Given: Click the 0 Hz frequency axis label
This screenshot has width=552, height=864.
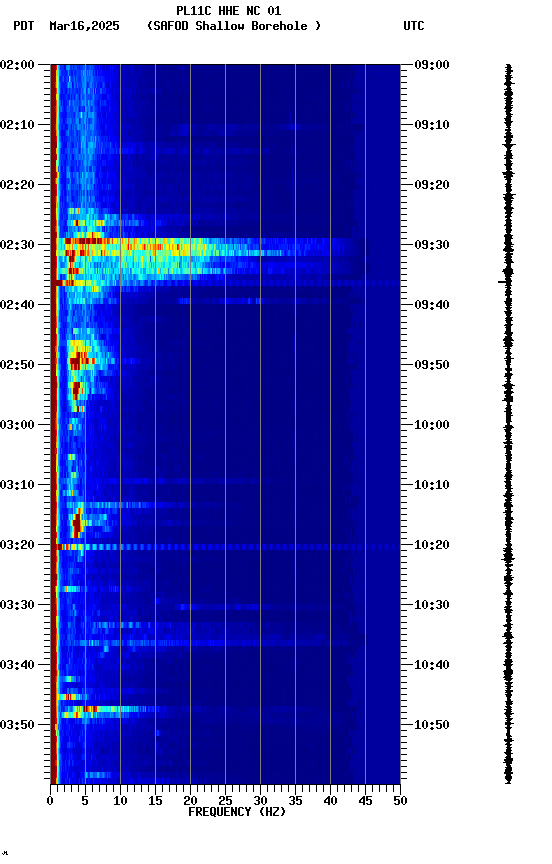Looking at the screenshot, I should pos(51,801).
